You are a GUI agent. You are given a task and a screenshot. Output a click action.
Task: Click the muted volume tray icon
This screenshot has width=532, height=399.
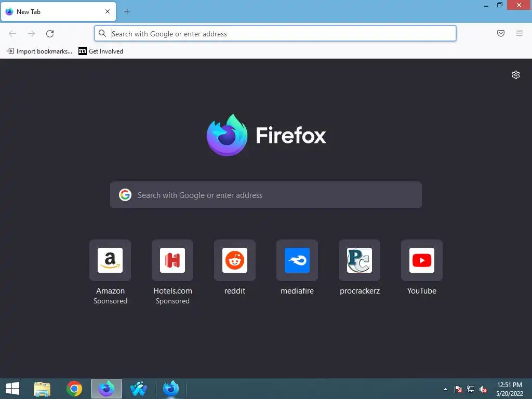(483, 389)
